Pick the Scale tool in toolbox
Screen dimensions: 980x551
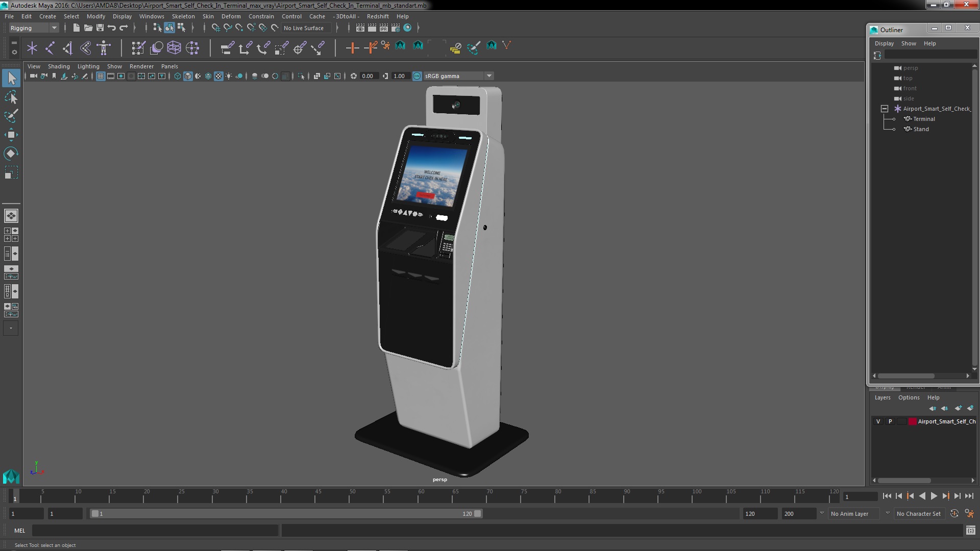tap(11, 172)
